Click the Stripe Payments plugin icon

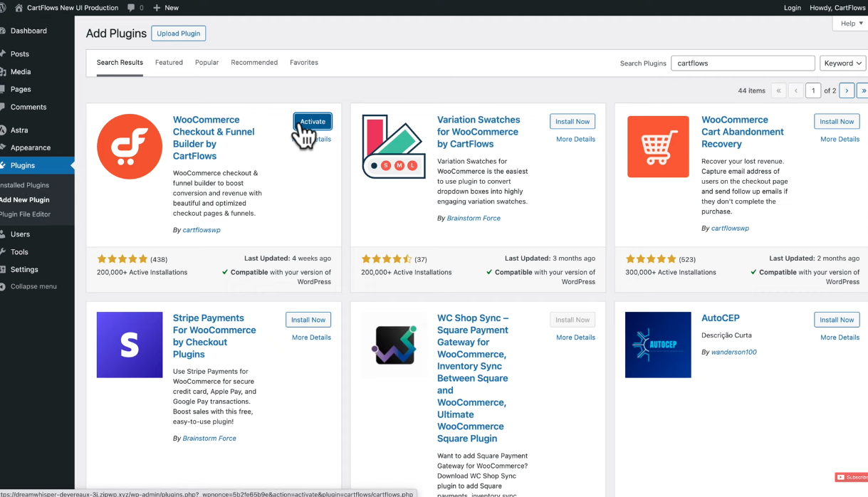[x=130, y=345]
